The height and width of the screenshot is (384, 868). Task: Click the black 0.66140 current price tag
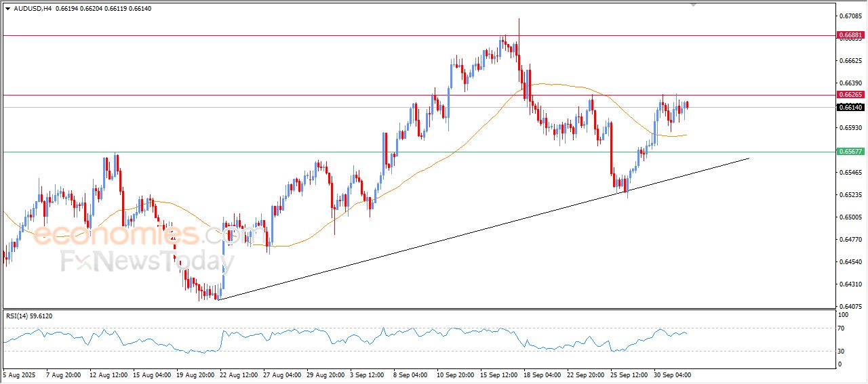850,108
